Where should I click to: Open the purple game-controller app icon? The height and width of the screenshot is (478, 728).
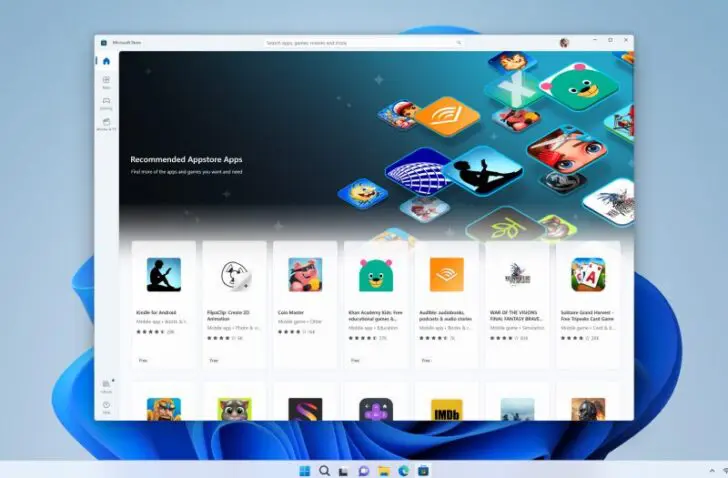click(376, 409)
